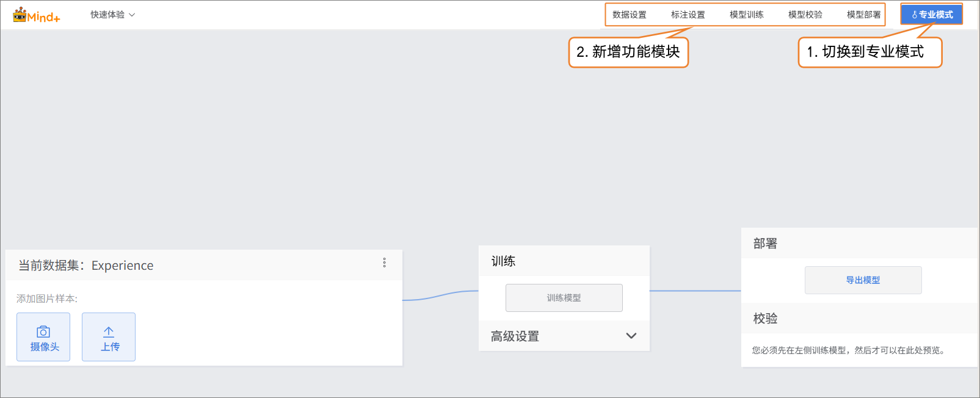Screen dimensions: 980x398
Task: Expand 高级设置 with the chevron arrow
Action: (631, 336)
